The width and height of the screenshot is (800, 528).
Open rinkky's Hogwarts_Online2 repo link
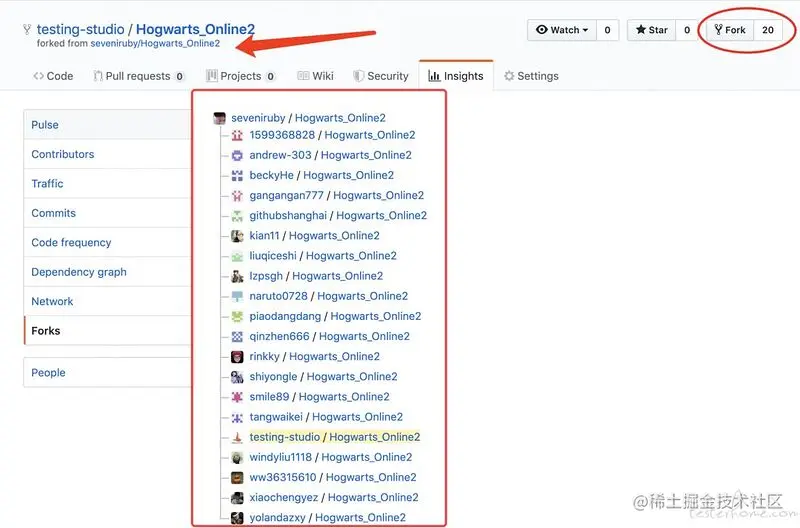click(x=334, y=357)
